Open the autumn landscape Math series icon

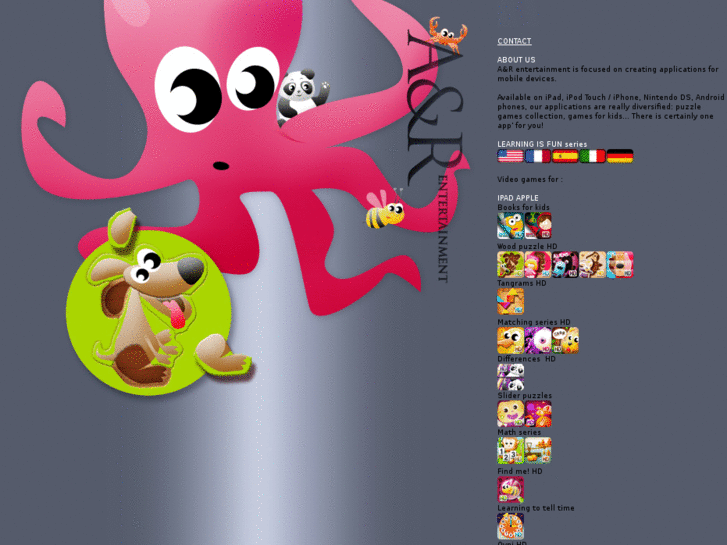pyautogui.click(x=538, y=450)
